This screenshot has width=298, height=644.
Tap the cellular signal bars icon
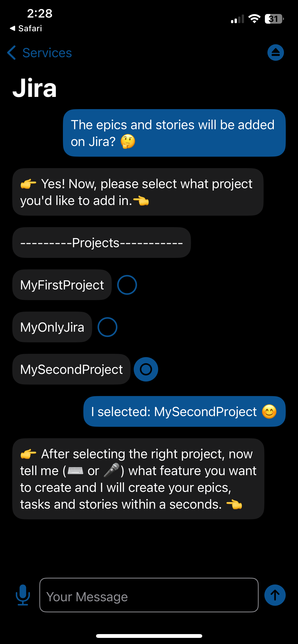237,19
